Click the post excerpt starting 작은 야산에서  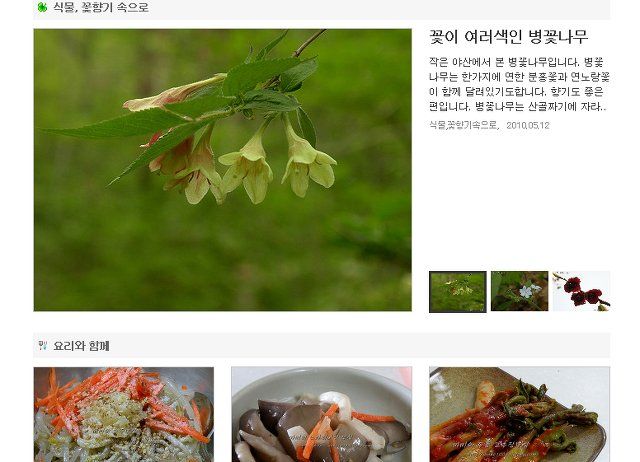coord(519,84)
